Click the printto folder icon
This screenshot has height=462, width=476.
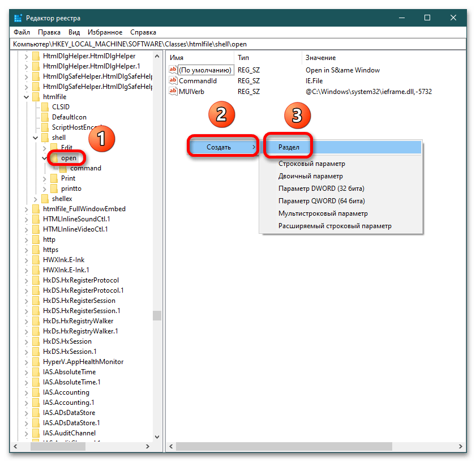tap(54, 189)
